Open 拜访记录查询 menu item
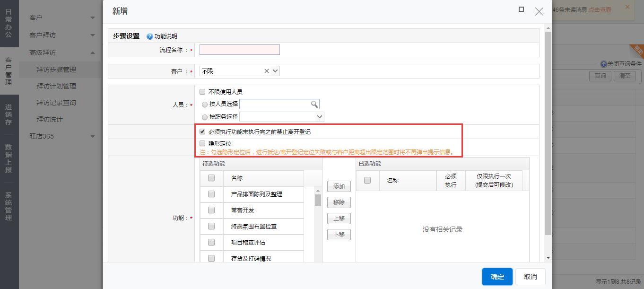The image size is (644, 289). point(56,103)
